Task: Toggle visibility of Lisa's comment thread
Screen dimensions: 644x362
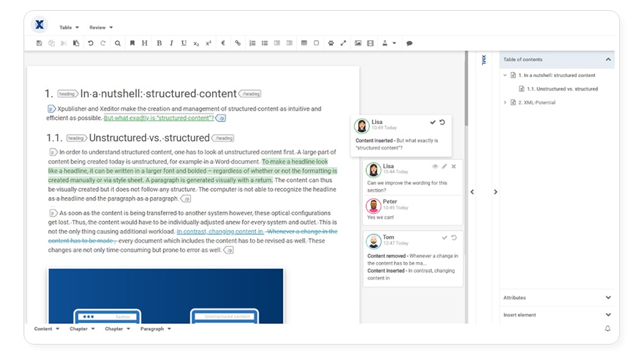Action: (x=435, y=166)
